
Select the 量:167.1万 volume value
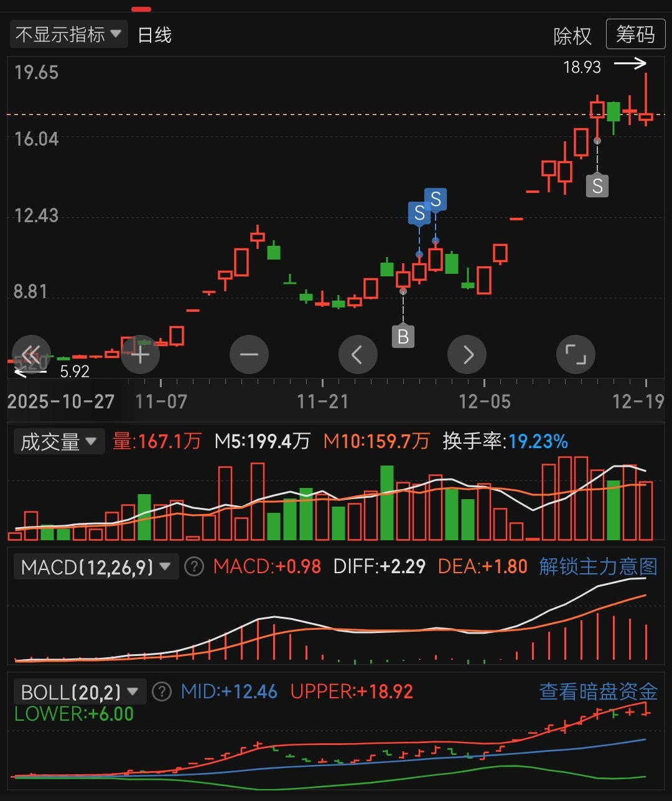(x=157, y=442)
